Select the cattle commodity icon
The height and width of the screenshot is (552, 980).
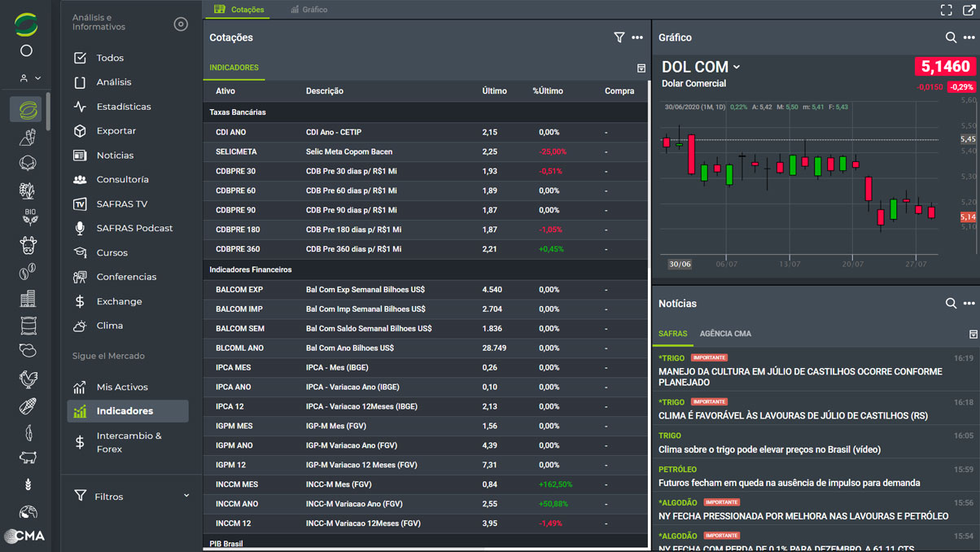click(28, 244)
